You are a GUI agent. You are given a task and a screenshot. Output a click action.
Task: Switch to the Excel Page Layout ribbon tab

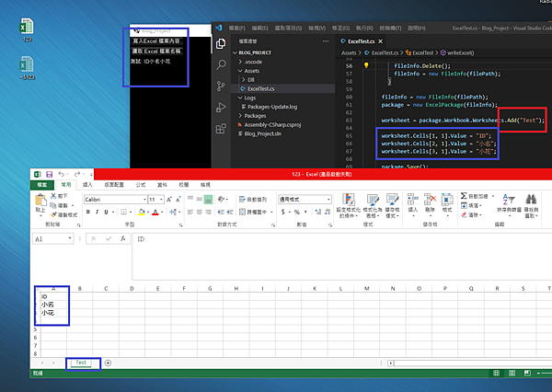[114, 185]
